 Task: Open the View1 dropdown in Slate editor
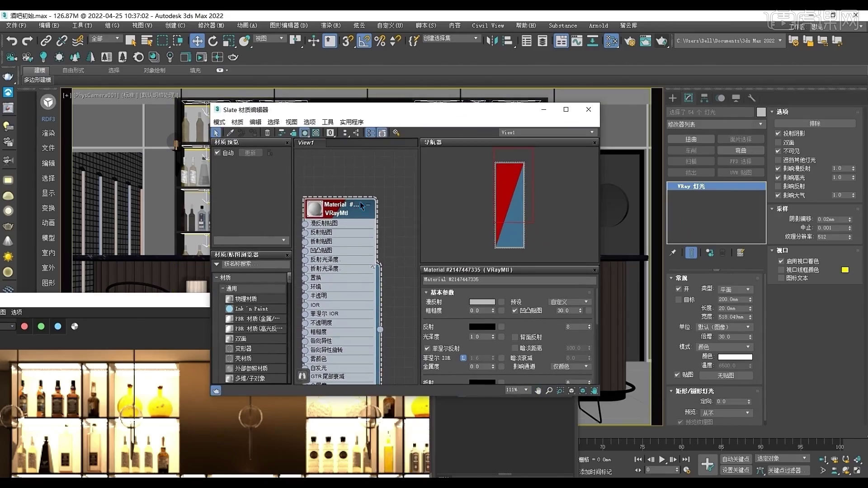click(x=592, y=132)
